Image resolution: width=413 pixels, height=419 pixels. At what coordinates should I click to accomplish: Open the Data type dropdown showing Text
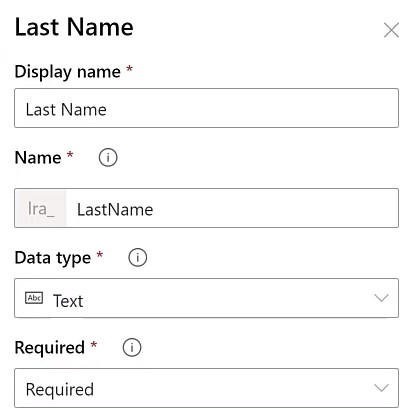tap(206, 298)
